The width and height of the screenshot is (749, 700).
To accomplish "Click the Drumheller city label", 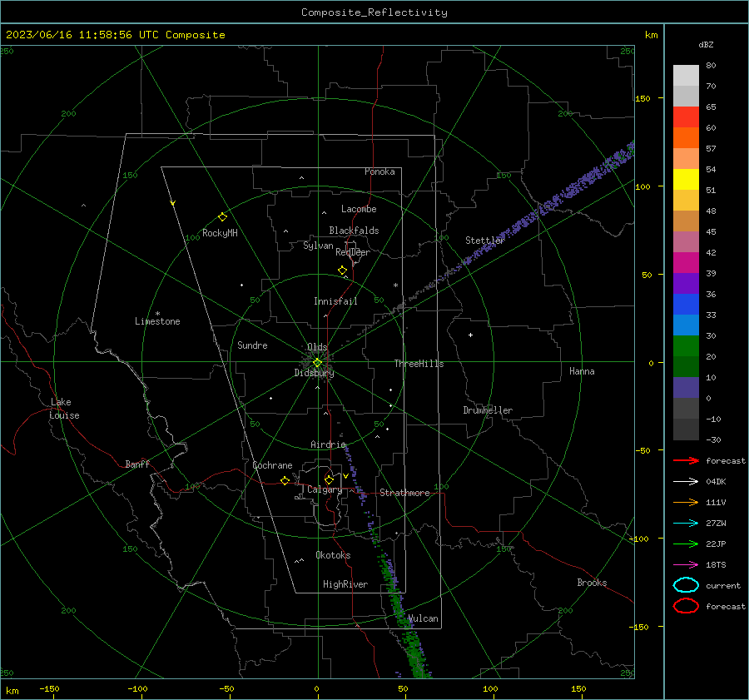I will (488, 410).
